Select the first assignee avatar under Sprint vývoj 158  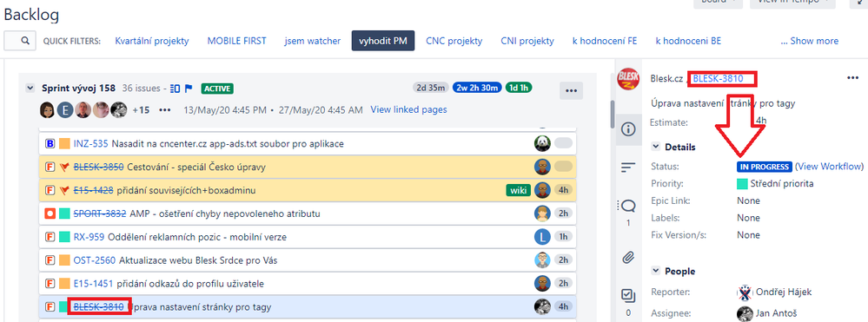[x=48, y=110]
